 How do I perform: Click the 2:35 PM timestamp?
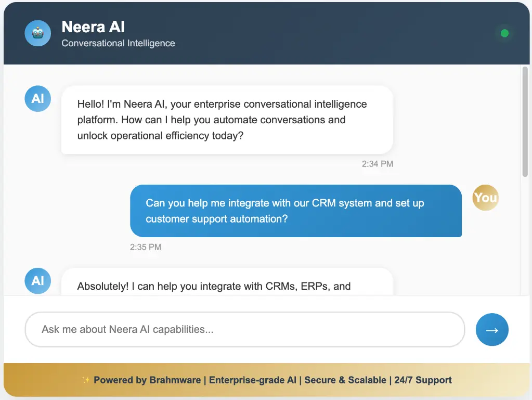point(146,247)
